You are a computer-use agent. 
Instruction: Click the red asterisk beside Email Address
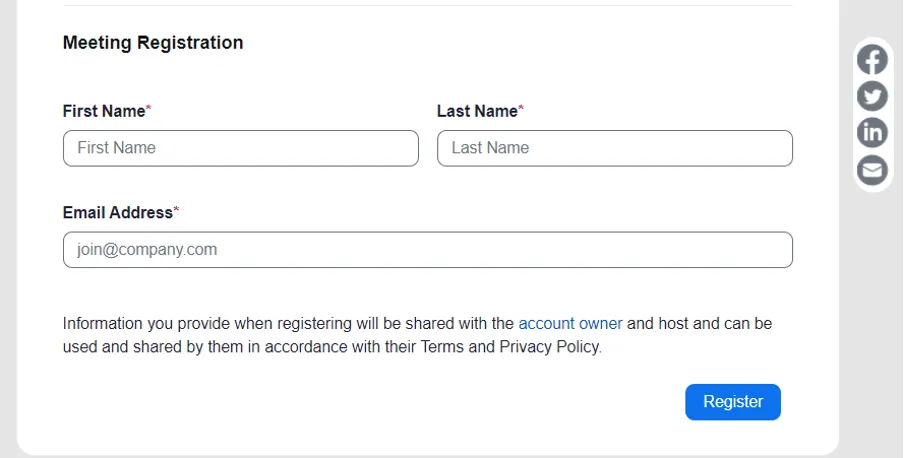(x=177, y=212)
